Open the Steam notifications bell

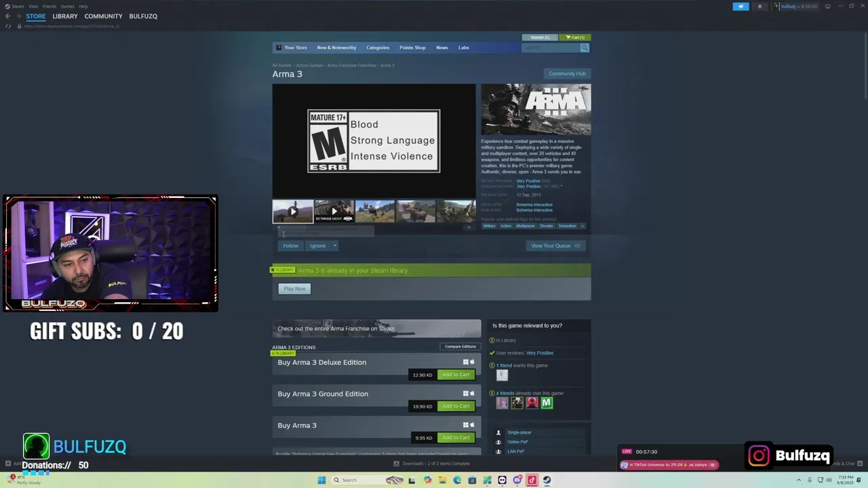(x=759, y=6)
